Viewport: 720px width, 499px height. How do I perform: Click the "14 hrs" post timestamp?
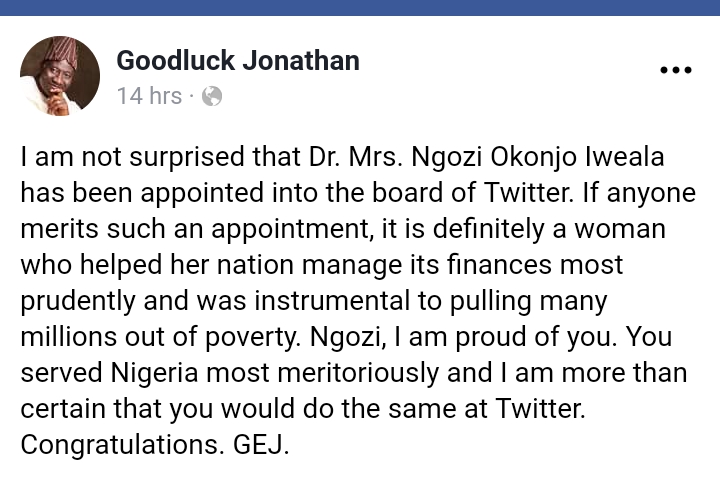149,96
